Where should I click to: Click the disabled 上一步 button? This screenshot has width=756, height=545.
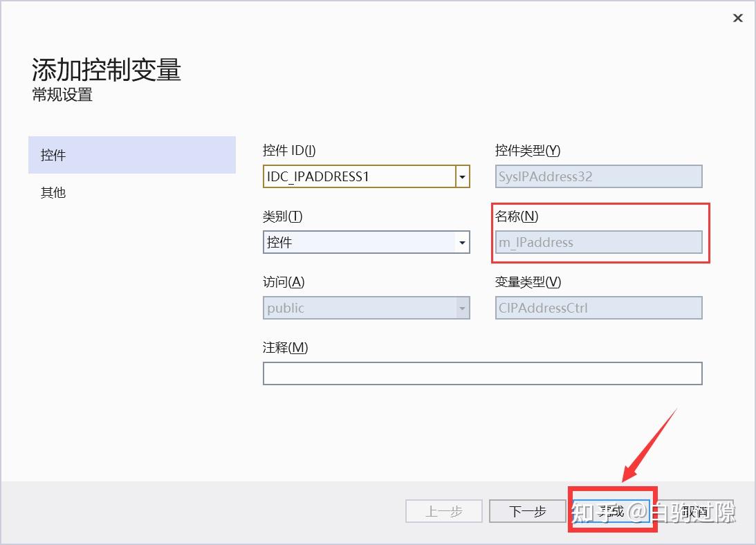click(443, 511)
